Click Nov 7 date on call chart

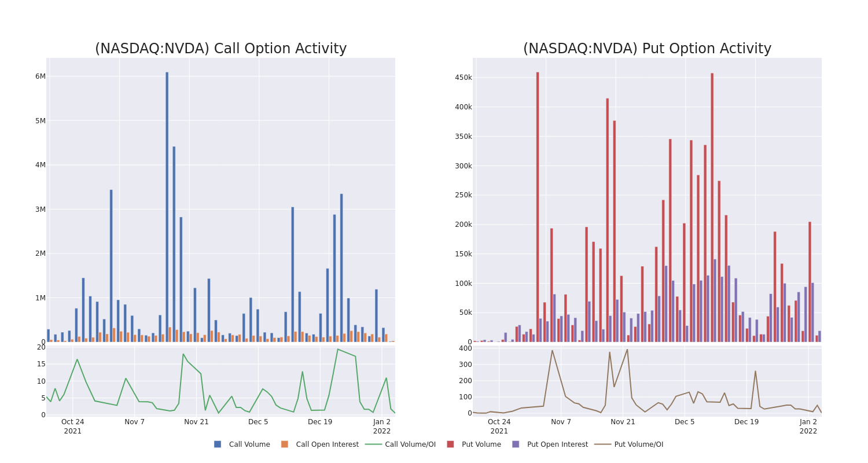point(135,422)
